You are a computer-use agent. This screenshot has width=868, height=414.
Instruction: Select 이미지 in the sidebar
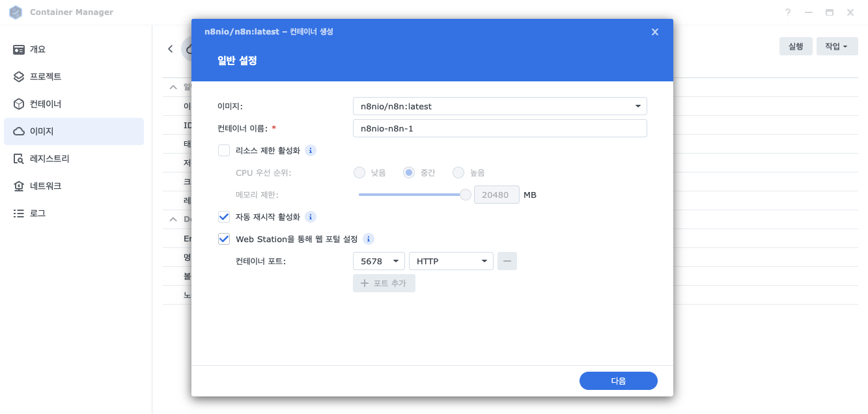(x=74, y=131)
